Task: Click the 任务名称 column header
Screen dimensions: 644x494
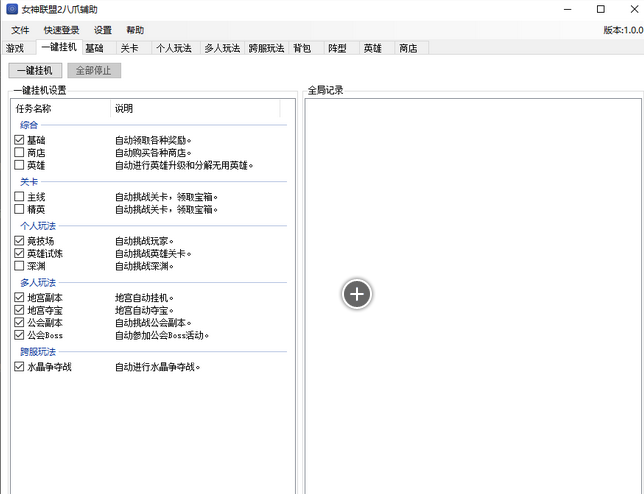Action: [34, 108]
